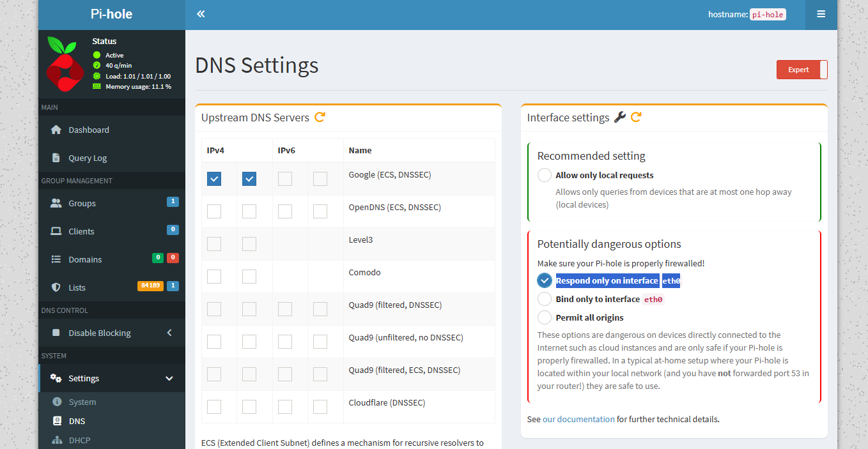Click the wrench icon in Interface settings
The height and width of the screenshot is (449, 868).
click(619, 117)
